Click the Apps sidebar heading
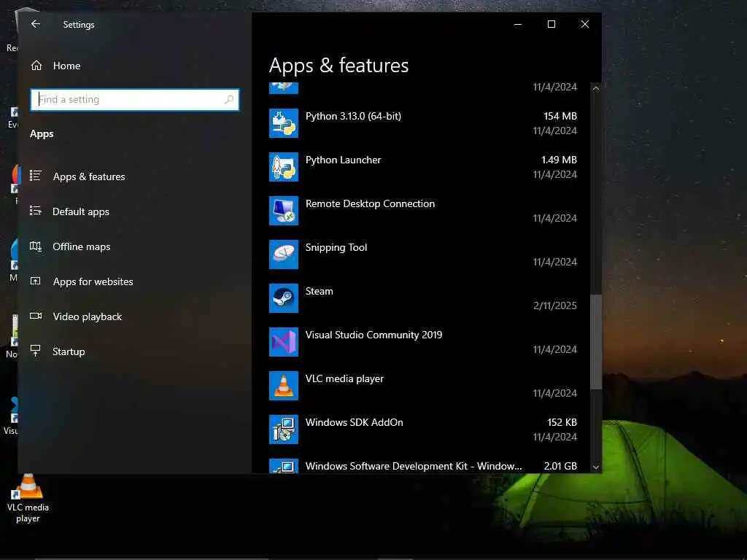747x560 pixels. click(42, 134)
